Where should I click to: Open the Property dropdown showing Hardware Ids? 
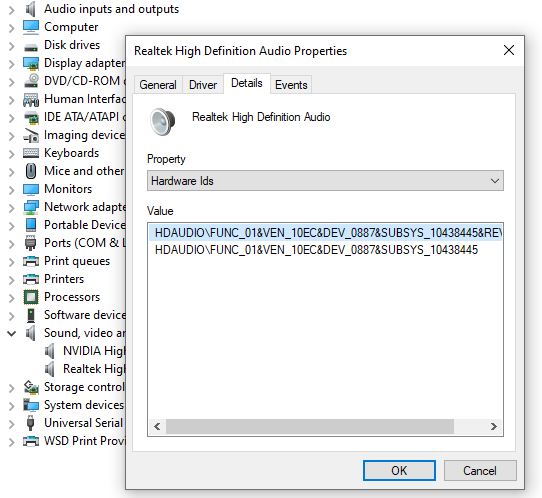325,180
